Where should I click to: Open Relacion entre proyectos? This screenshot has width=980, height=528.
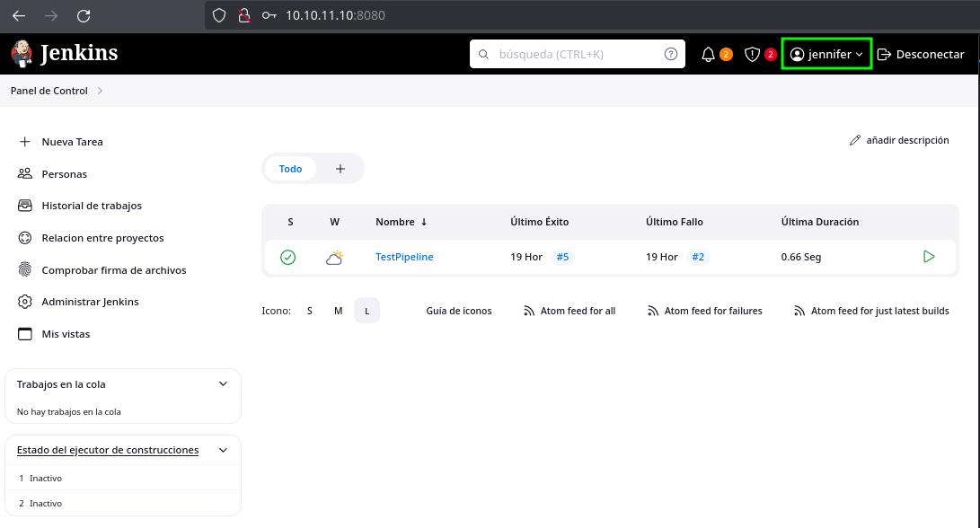coord(102,238)
